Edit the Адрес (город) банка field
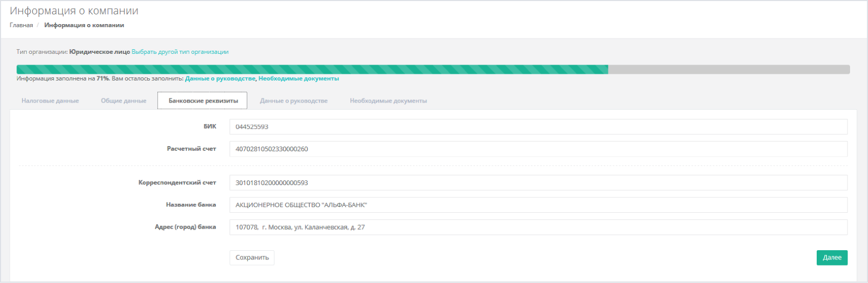The height and width of the screenshot is (283, 868). tap(538, 227)
